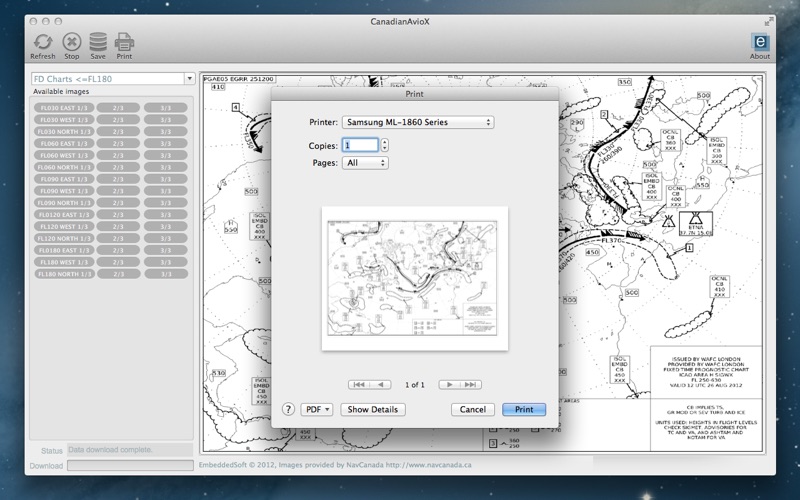Select FL030 EAST 1/3 chart
800x500 pixels.
click(x=64, y=108)
